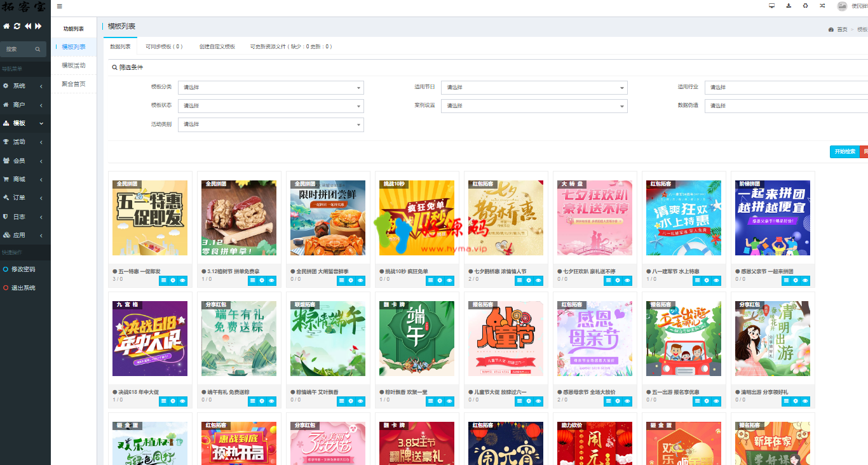The image size is (868, 465).
Task: Open the 模板分类 dropdown
Action: [x=271, y=88]
